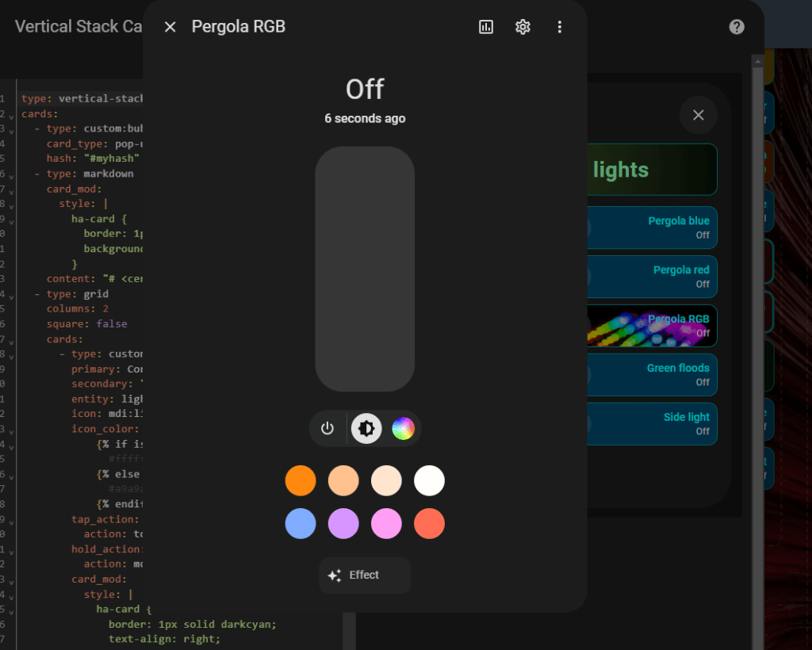Switch on the Side light
The image size is (812, 650).
tap(652, 423)
